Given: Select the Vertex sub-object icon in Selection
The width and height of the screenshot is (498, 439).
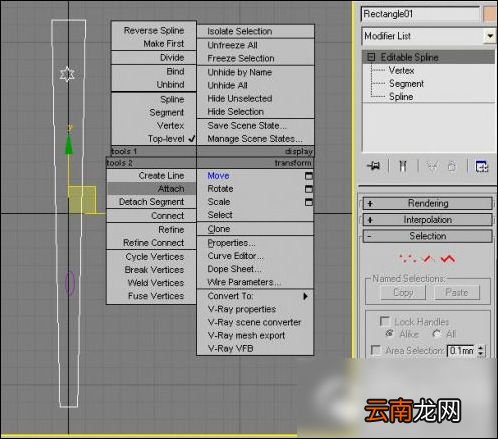Looking at the screenshot, I should point(408,258).
